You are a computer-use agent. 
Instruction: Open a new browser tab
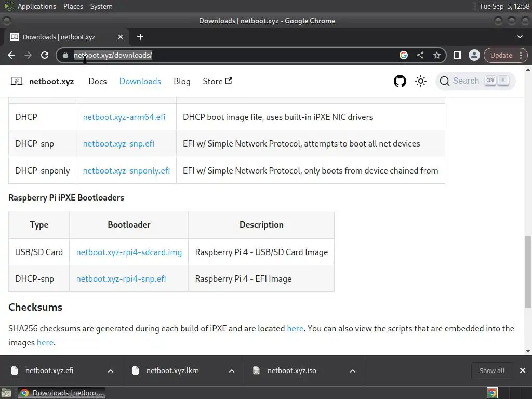[140, 37]
